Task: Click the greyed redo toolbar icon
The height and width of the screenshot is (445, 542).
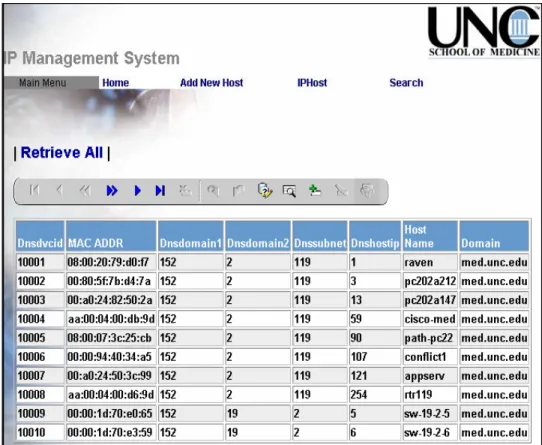Action: (x=239, y=191)
